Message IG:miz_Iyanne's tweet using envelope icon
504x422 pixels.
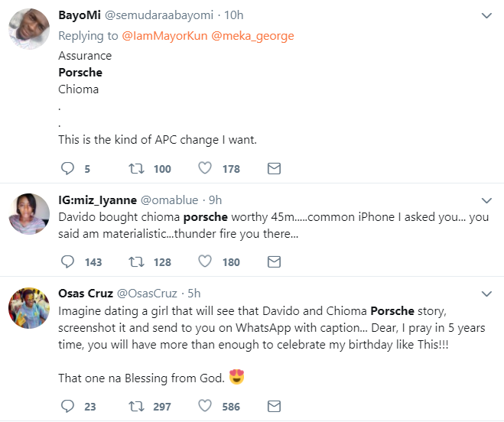point(273,261)
